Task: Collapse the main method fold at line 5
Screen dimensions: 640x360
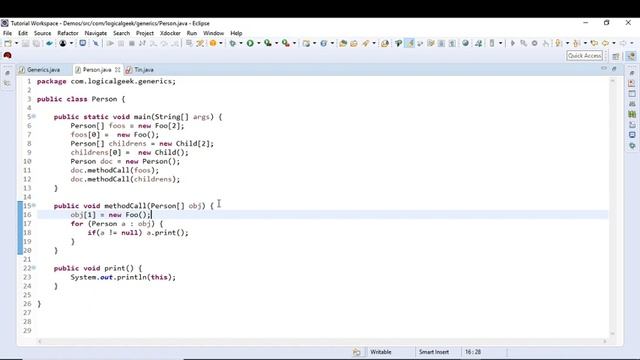Action: pos(34,117)
